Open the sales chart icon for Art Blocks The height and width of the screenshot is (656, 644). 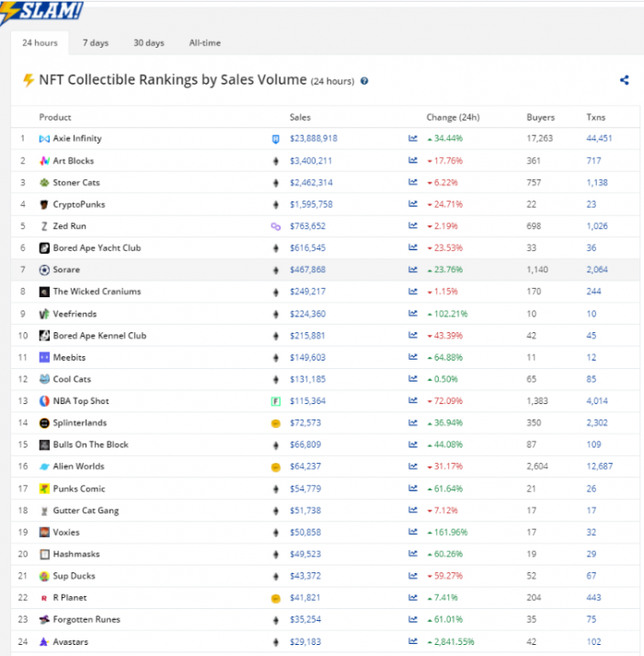[x=412, y=161]
